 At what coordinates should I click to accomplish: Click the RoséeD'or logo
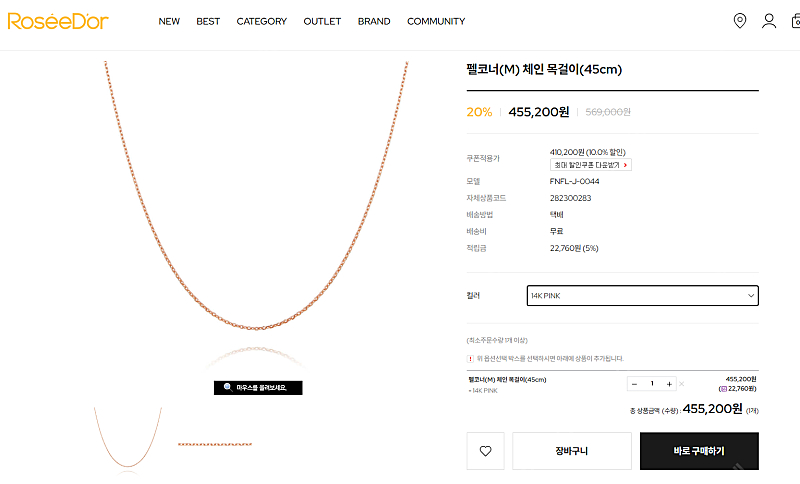tap(58, 21)
